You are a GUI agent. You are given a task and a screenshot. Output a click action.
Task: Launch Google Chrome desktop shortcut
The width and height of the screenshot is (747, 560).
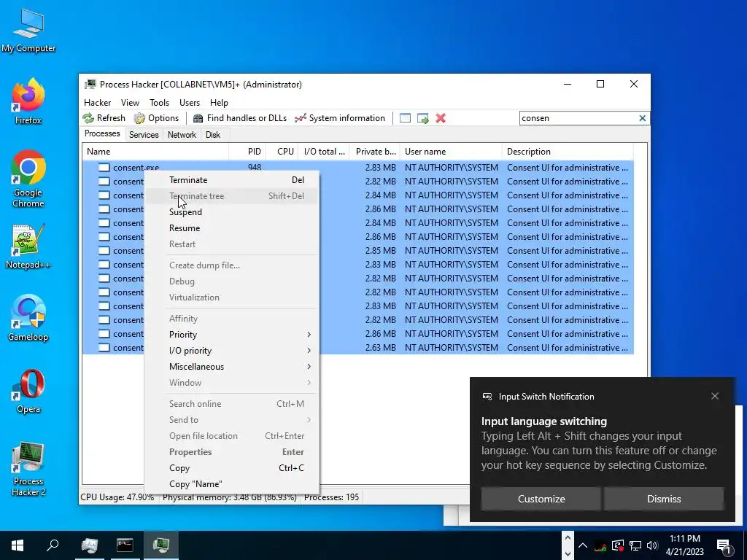pos(28,179)
